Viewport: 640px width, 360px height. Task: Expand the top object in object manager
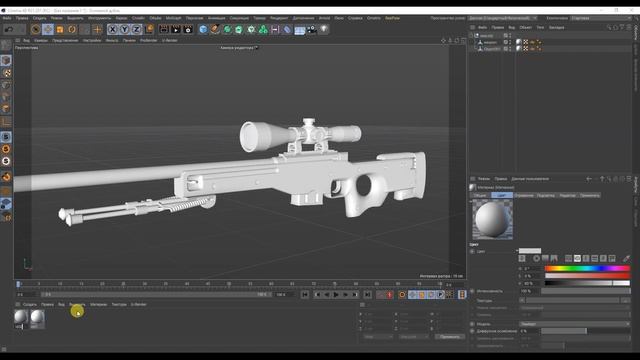click(x=471, y=36)
